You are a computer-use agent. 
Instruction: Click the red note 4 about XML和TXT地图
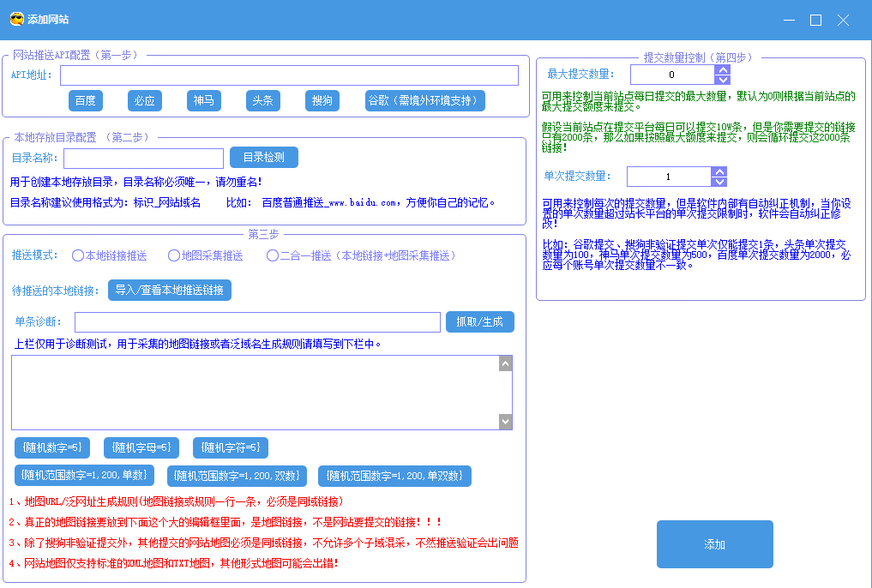[x=173, y=563]
